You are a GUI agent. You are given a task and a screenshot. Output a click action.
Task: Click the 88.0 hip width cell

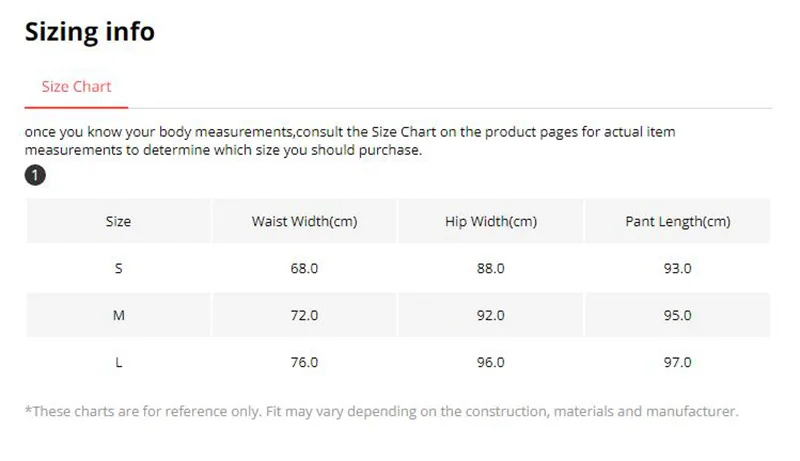pos(491,268)
